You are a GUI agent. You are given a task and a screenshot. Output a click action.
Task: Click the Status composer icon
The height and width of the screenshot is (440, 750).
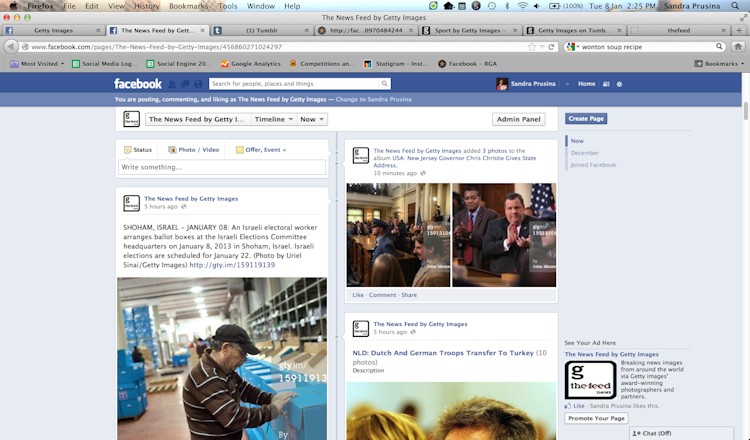point(128,150)
